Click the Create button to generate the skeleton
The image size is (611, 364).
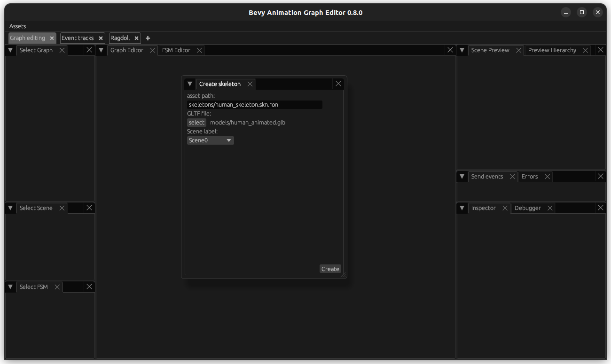pos(330,269)
